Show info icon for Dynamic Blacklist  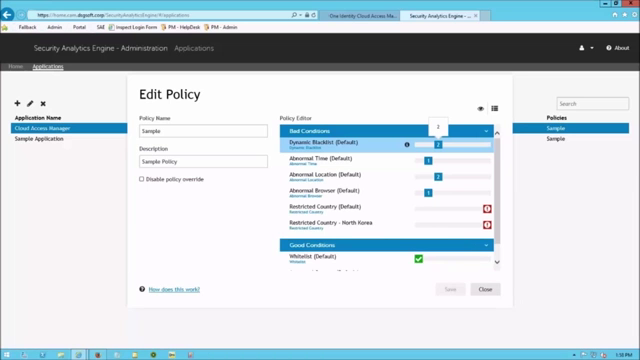(x=407, y=144)
